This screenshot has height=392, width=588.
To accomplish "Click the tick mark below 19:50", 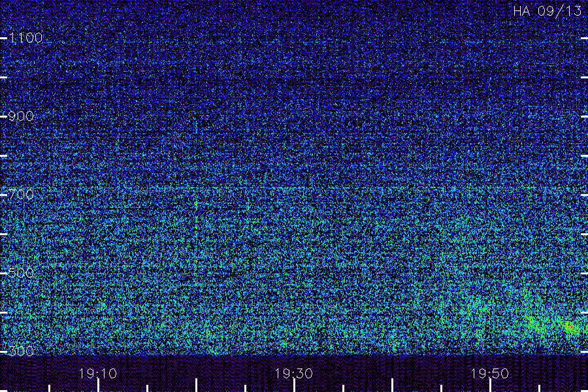I will pyautogui.click(x=490, y=385).
